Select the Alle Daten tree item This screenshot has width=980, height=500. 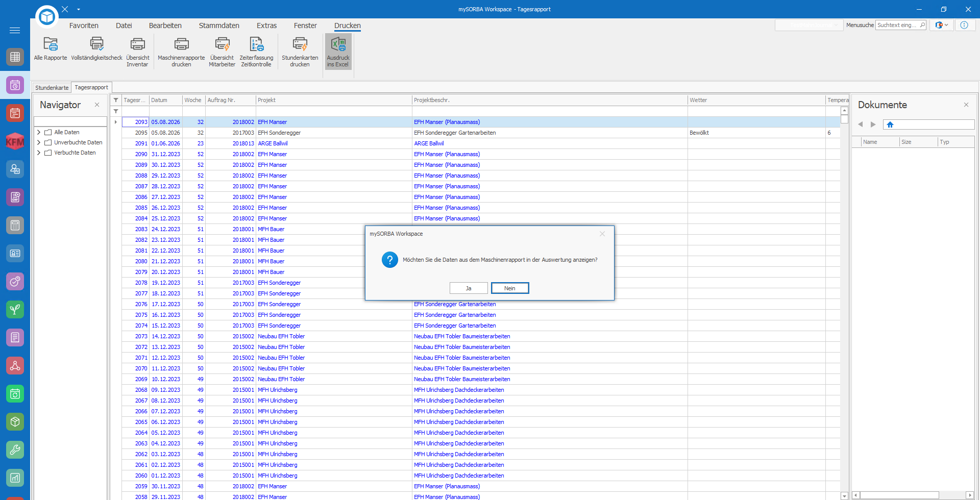[x=67, y=132]
